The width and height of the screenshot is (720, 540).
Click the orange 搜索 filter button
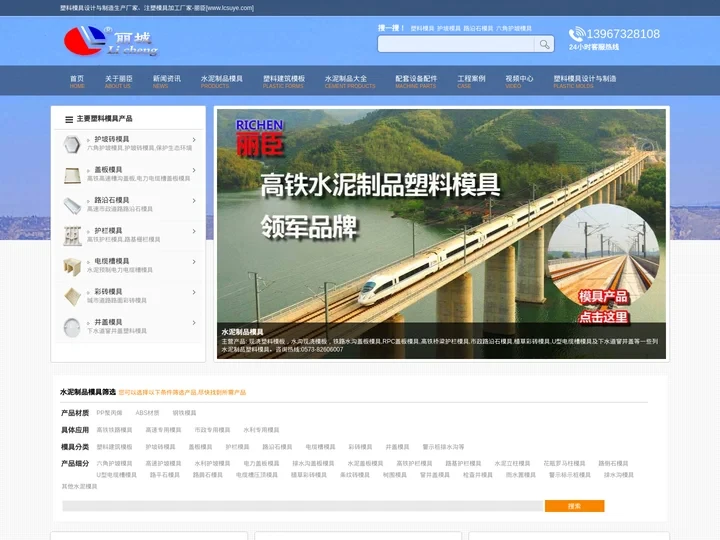pyautogui.click(x=574, y=506)
